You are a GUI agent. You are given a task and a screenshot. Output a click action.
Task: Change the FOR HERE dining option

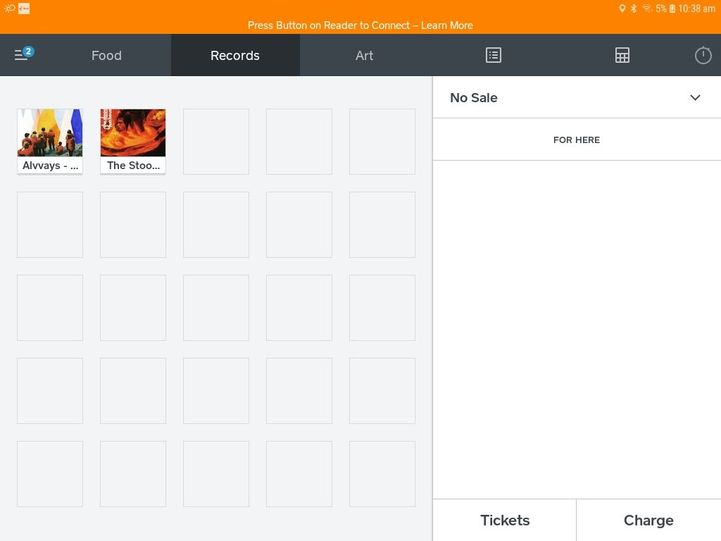pyautogui.click(x=576, y=140)
